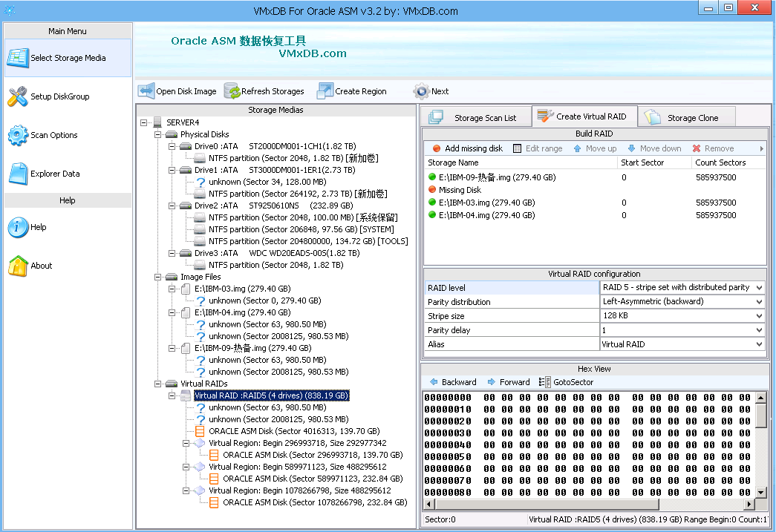Image resolution: width=776 pixels, height=532 pixels.
Task: Click the blue Help info icon
Action: coord(18,228)
